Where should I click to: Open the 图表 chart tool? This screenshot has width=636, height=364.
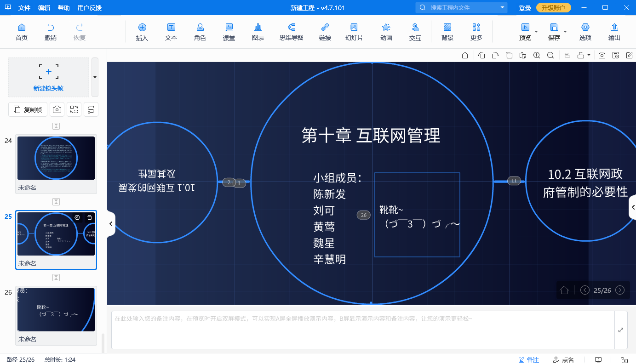click(x=258, y=32)
